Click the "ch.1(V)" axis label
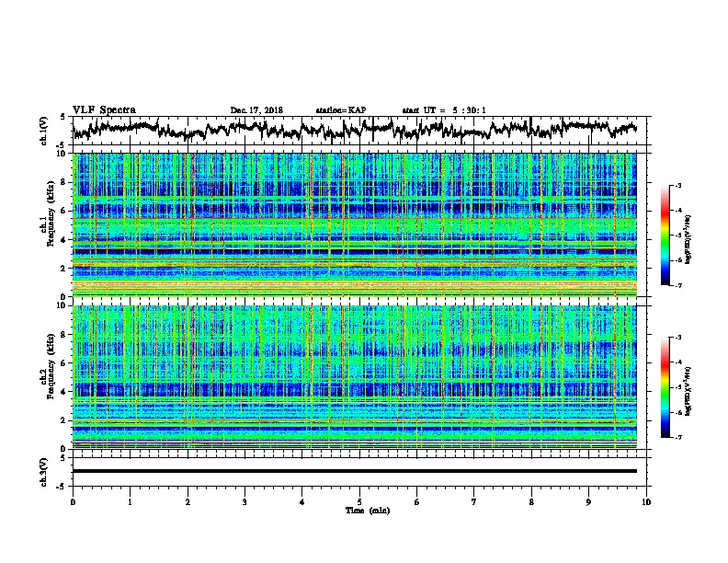728x563 pixels. point(44,131)
